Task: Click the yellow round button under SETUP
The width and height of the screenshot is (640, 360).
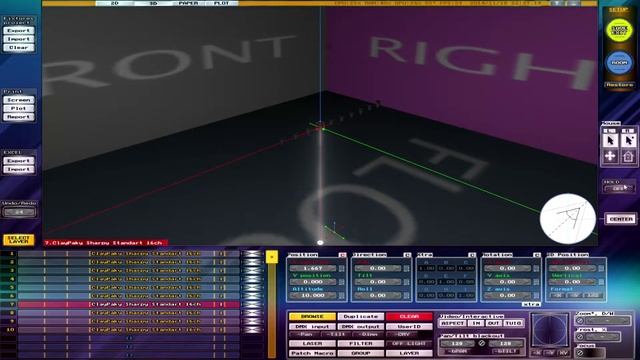Action: (x=619, y=30)
